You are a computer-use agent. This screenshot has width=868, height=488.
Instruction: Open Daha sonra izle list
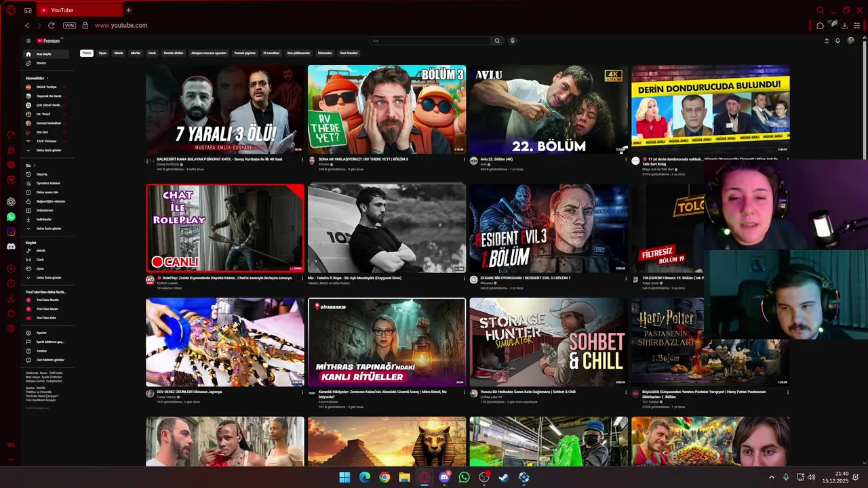click(47, 192)
